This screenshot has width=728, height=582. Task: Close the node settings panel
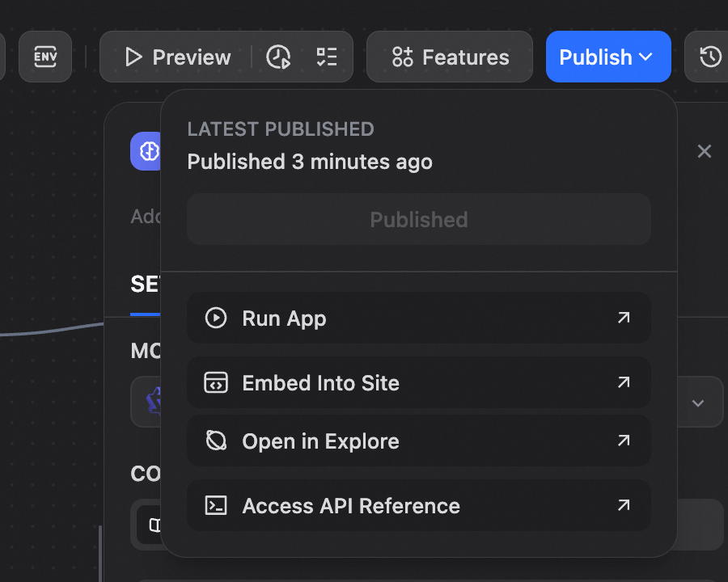705,151
